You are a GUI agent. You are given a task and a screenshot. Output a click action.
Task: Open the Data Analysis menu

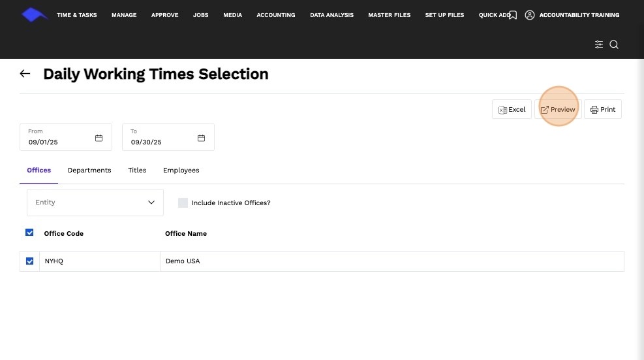(x=331, y=15)
